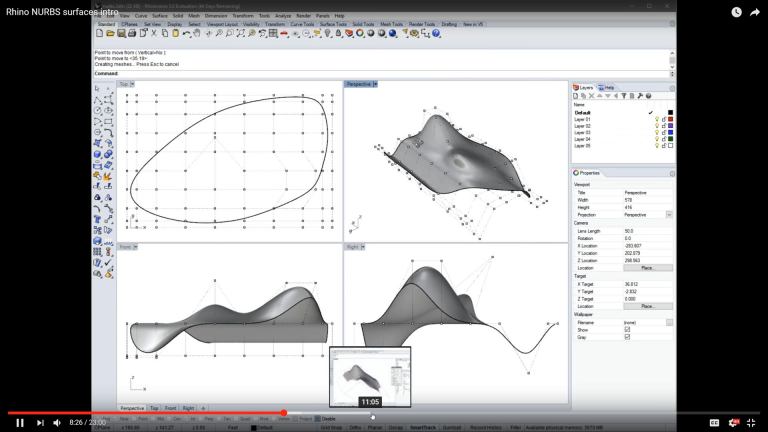The height and width of the screenshot is (432, 768).
Task: Open the Projection dropdown in Properties
Action: pos(669,214)
